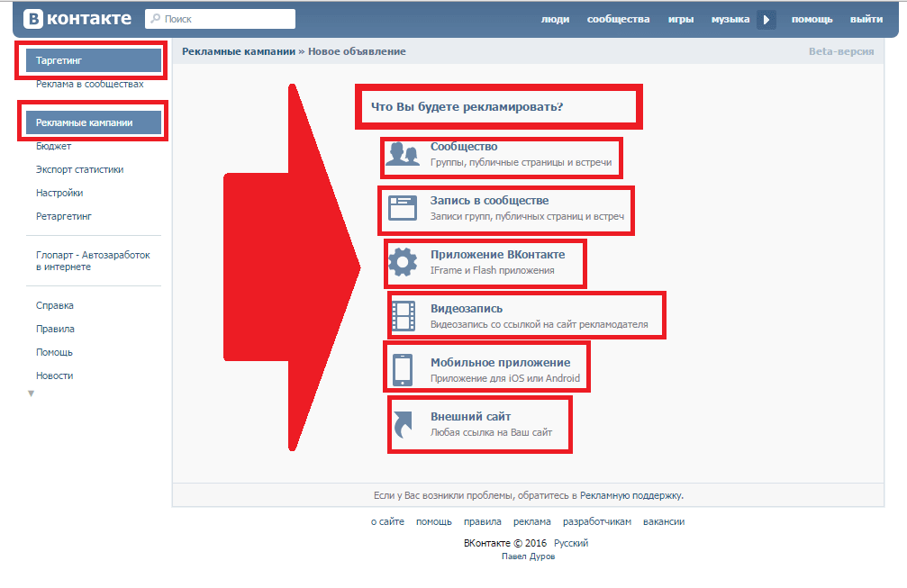
Task: Click the Глопарт - Автозаработок в интернете link
Action: (x=93, y=261)
